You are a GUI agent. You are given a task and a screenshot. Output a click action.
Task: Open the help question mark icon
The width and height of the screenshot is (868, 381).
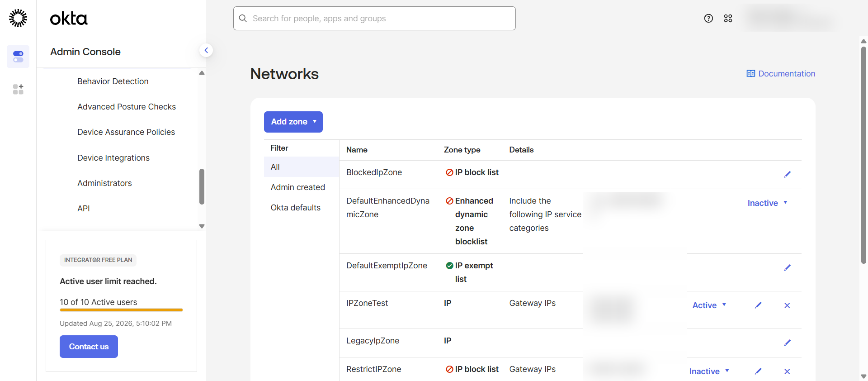click(x=708, y=19)
